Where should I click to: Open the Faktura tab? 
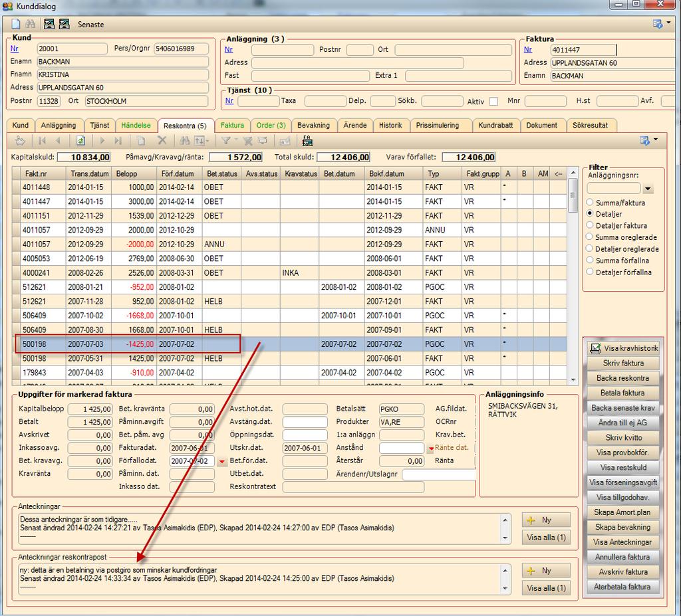pos(232,126)
